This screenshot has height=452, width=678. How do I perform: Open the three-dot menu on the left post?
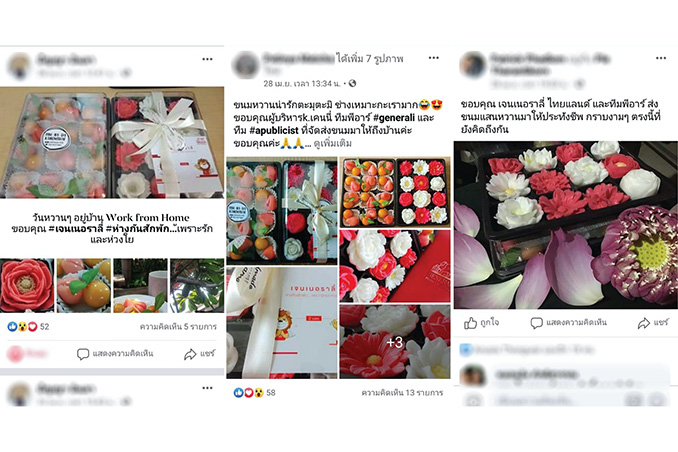[208, 59]
